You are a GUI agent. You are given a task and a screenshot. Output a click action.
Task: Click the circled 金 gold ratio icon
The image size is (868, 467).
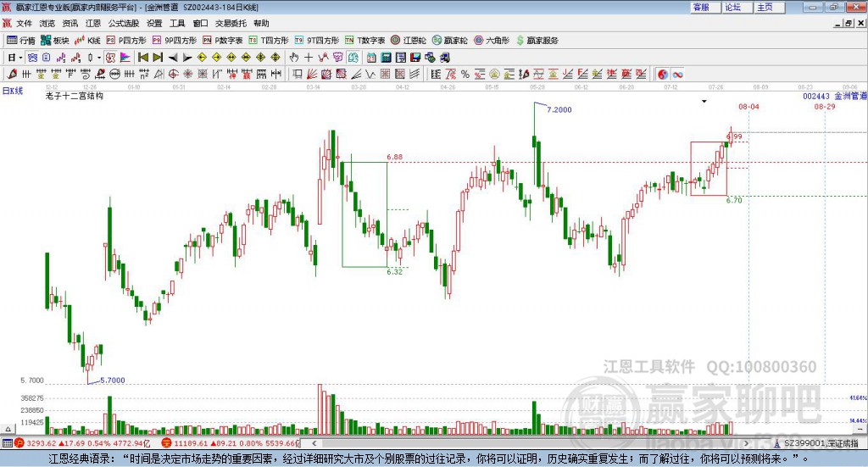coord(494,74)
